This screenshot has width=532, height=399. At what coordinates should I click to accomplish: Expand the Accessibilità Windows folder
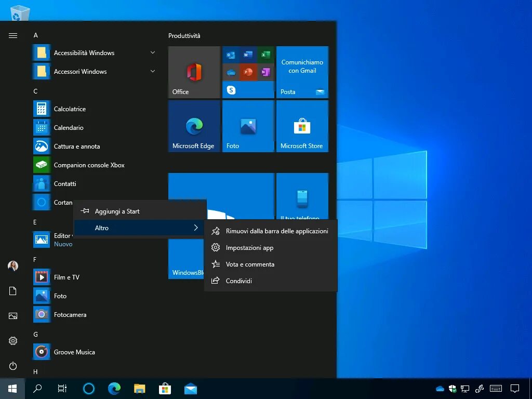[95, 53]
